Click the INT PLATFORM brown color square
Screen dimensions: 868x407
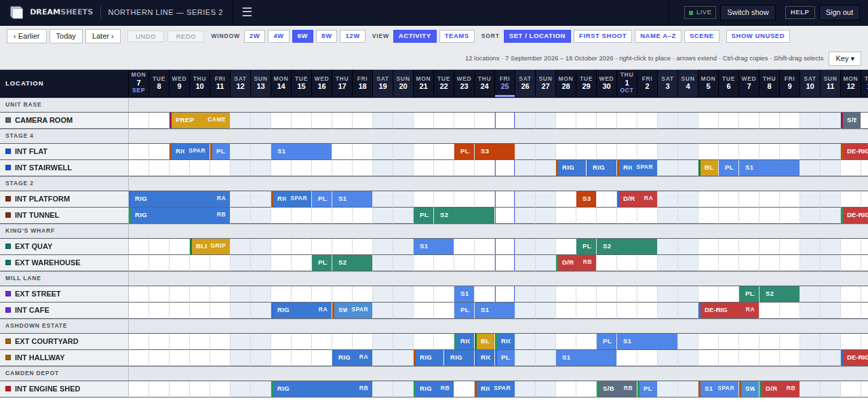coord(8,199)
